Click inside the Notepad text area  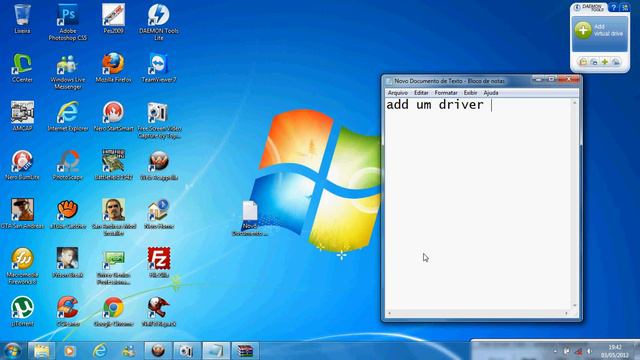coord(478,204)
